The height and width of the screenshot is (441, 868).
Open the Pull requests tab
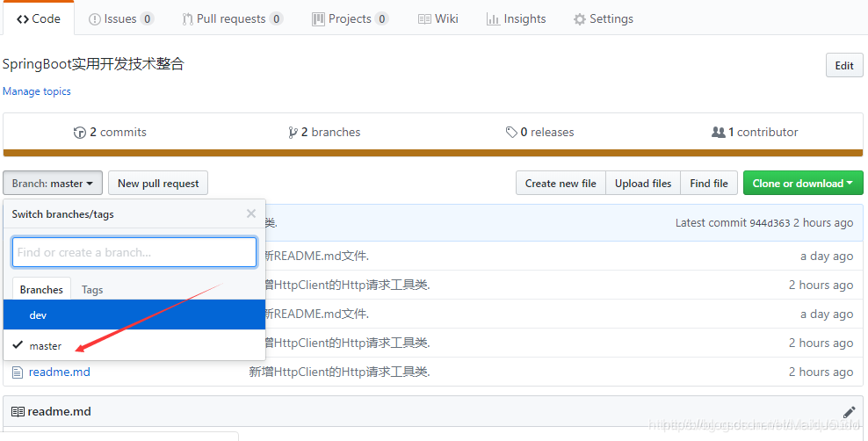[x=233, y=18]
